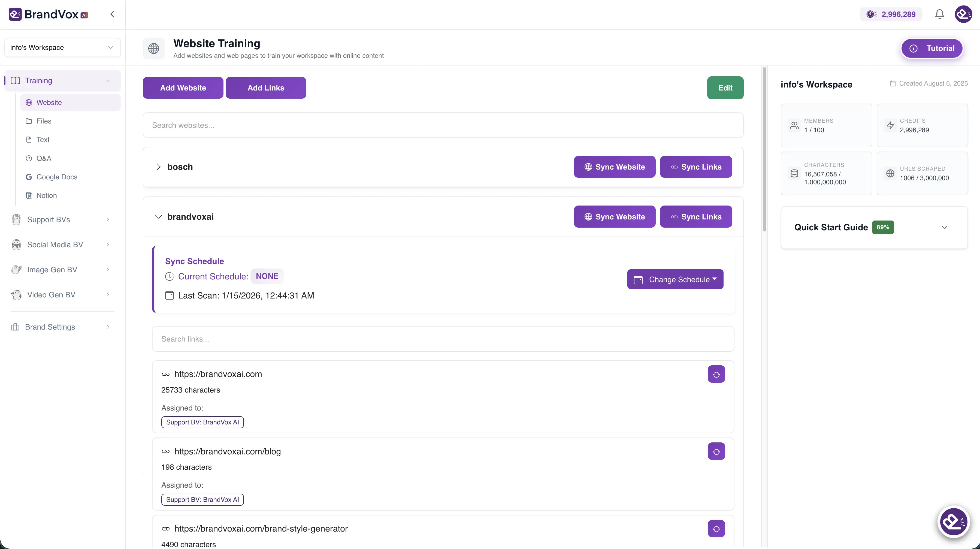Click the BrandVox AI logo
This screenshot has height=549, width=980.
48,14
